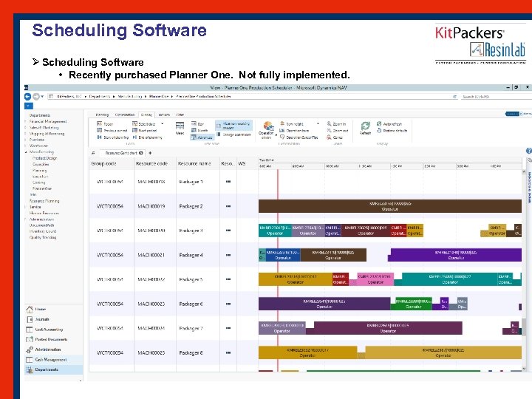Screen dimensions: 532x399
Task: Open the Actions ribbon tab
Action: (x=164, y=115)
